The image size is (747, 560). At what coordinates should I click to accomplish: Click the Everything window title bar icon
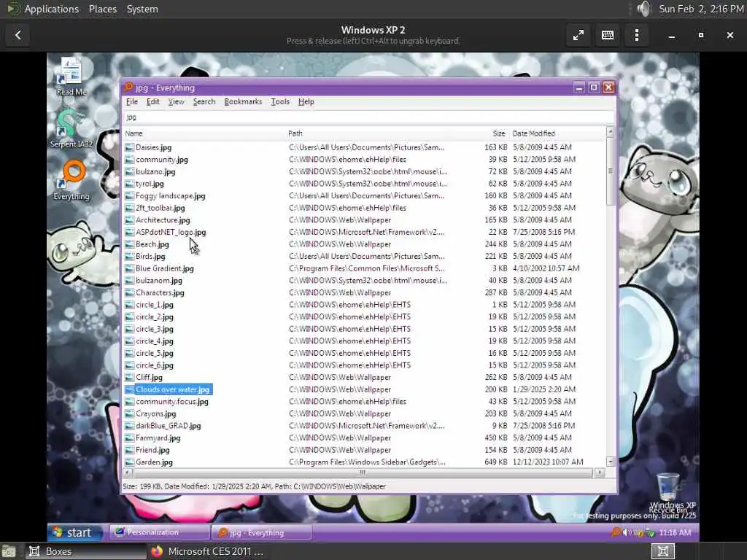128,87
